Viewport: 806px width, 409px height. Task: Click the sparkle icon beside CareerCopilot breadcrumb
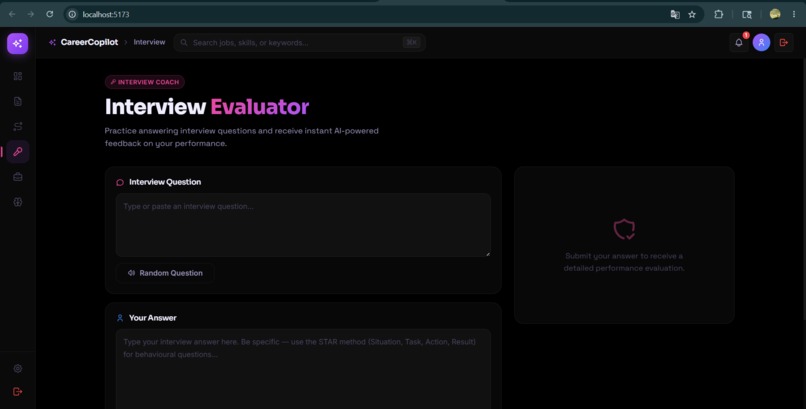click(52, 43)
